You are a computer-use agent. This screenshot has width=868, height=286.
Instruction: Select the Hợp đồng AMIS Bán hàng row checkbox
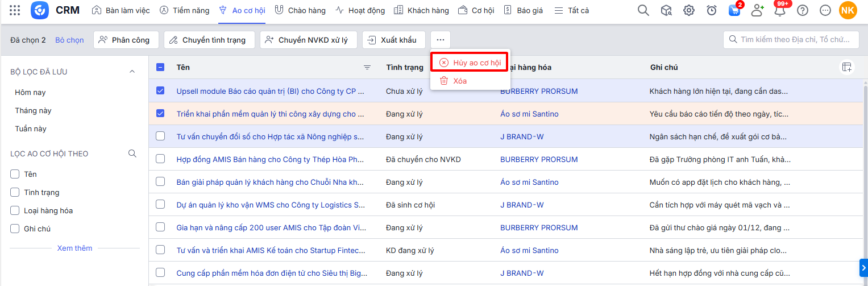point(160,159)
